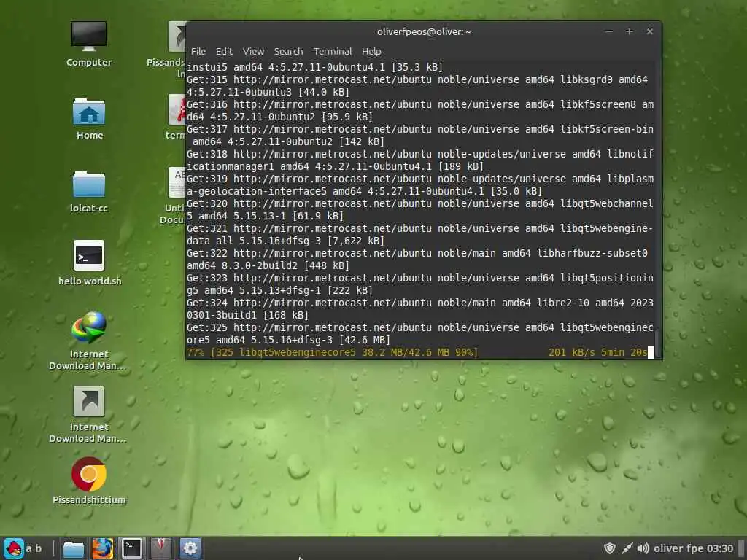747x560 pixels.
Task: Open the Search menu in terminal
Action: click(x=288, y=52)
